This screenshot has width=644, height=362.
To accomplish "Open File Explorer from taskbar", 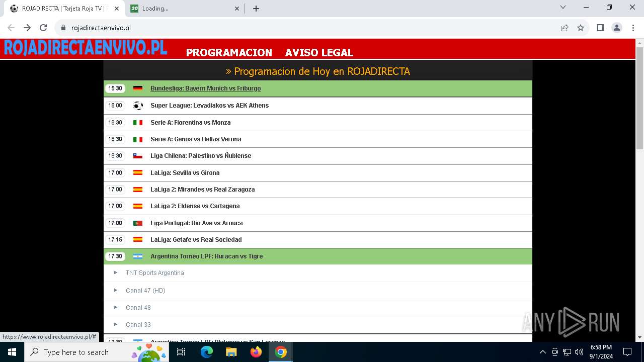I will pos(231,352).
